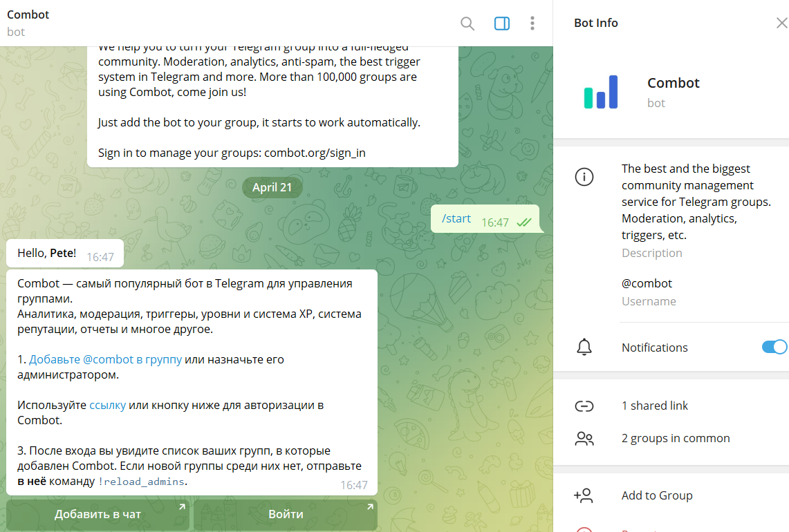
Task: Open combot.org/sign_in link
Action: tap(315, 153)
